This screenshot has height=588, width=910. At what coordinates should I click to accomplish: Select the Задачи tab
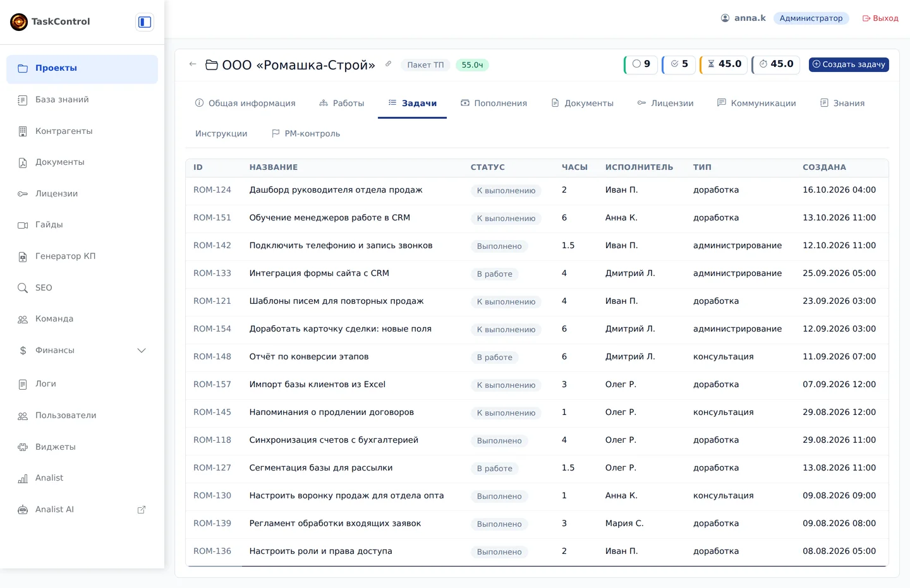pos(412,104)
